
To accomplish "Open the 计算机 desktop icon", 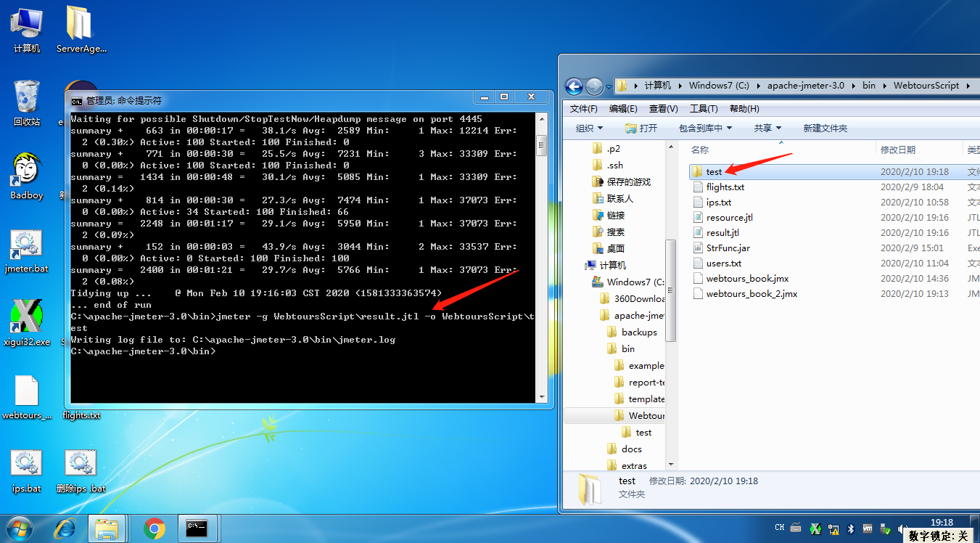I will click(x=27, y=29).
